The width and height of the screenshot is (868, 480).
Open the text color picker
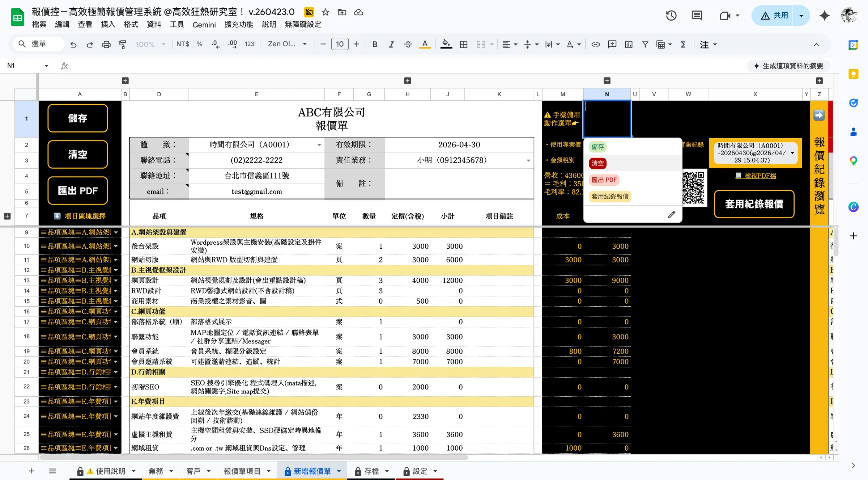coord(425,44)
